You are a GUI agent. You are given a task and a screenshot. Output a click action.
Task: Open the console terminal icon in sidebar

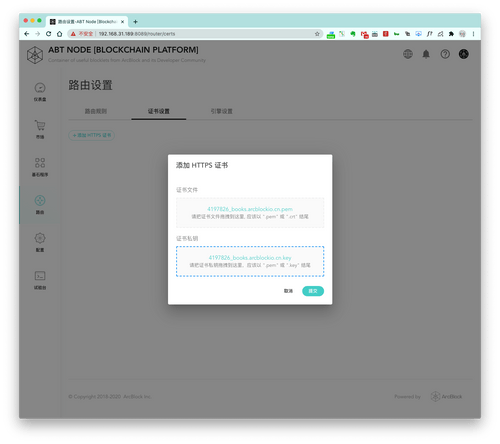pos(40,276)
